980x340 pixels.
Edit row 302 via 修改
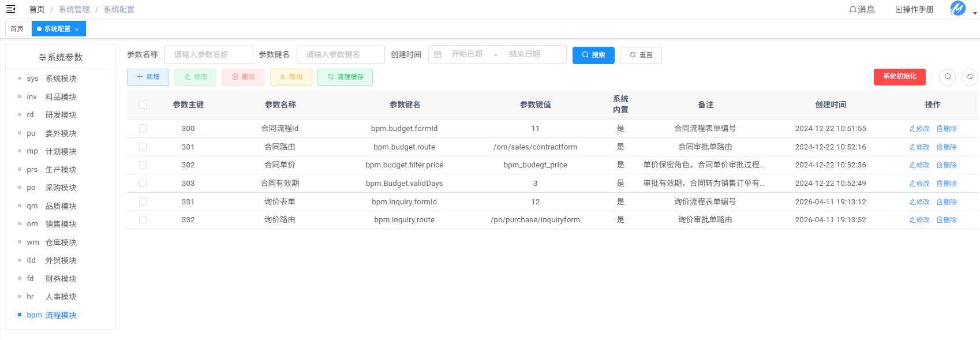[919, 165]
